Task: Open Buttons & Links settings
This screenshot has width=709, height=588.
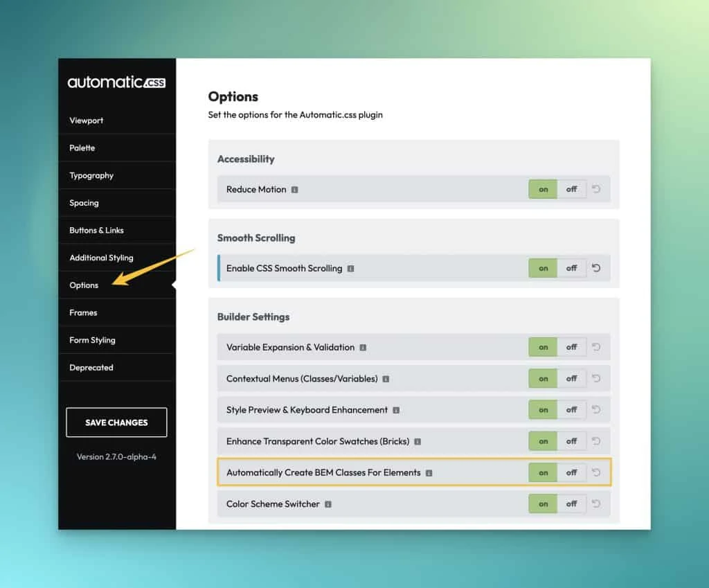Action: [96, 230]
